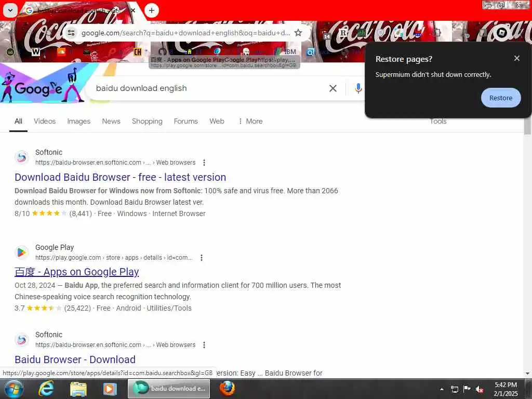532x399 pixels.
Task: Open the R extension icon
Action: coord(343,33)
